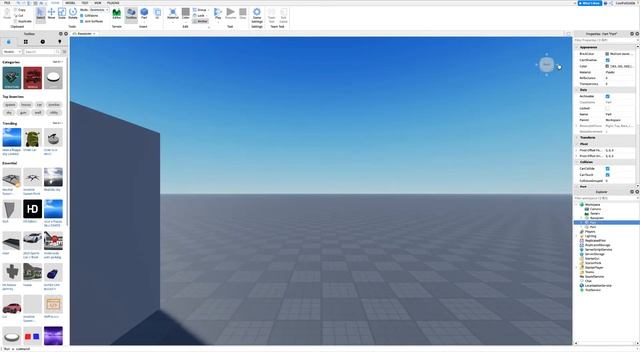Select the Baseplate viewport tab
640x360 pixels.
click(x=84, y=34)
